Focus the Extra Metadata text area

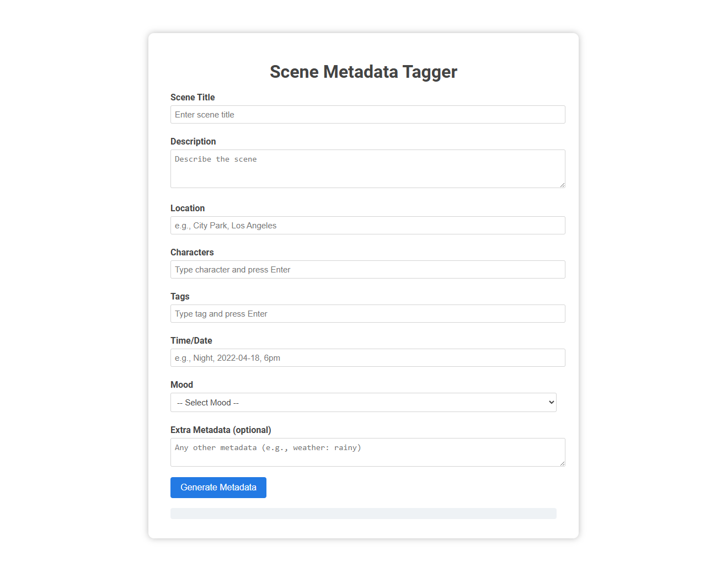(x=367, y=452)
